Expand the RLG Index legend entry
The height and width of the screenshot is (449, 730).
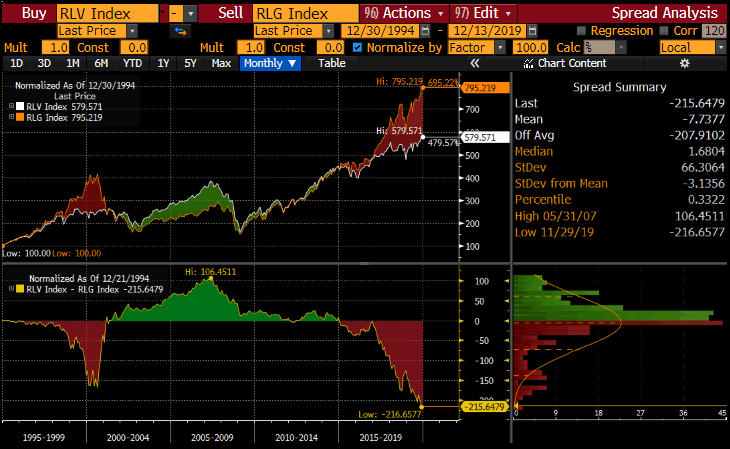(11, 117)
